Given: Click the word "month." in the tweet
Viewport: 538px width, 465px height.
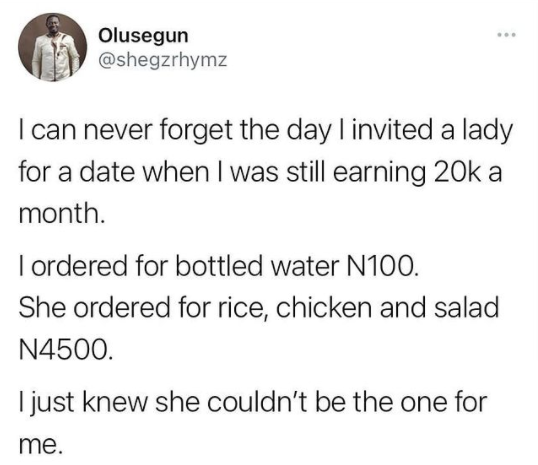Looking at the screenshot, I should pyautogui.click(x=61, y=213).
